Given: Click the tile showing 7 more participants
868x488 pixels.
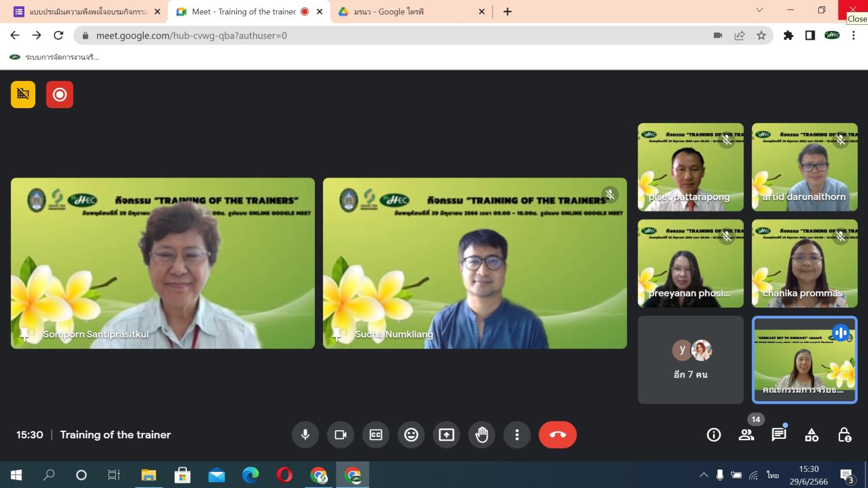Looking at the screenshot, I should [690, 360].
